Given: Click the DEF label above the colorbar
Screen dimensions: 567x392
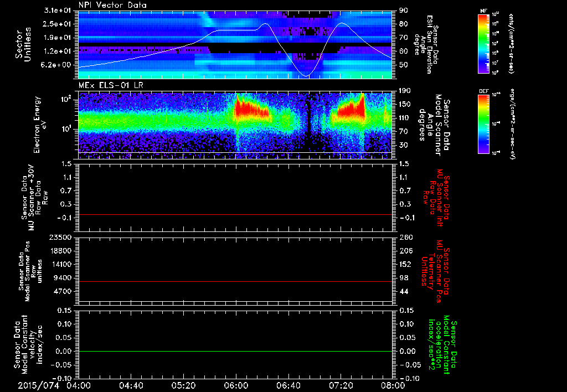Looking at the screenshot, I should coord(483,91).
